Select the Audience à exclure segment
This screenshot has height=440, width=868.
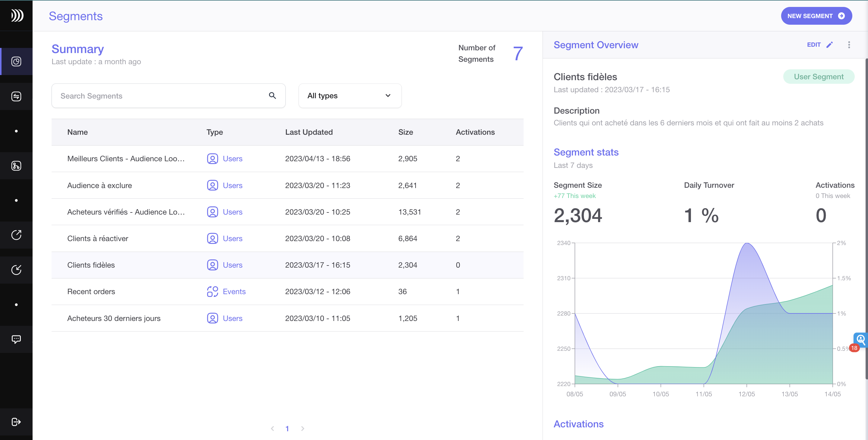point(100,185)
